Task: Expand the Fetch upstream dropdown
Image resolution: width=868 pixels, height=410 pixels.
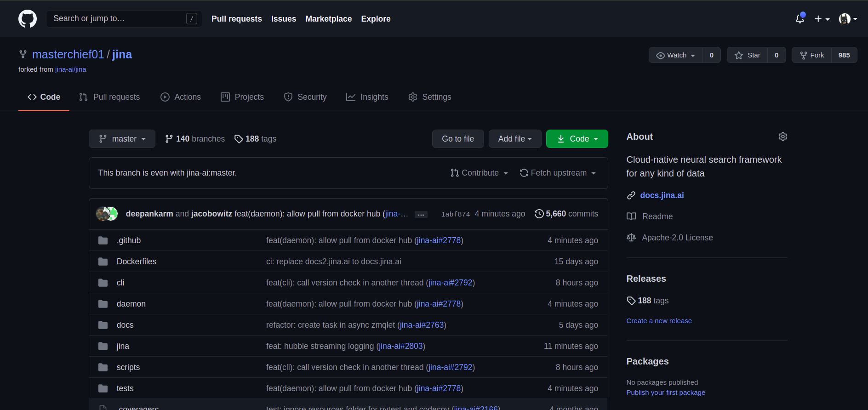Action: 558,173
